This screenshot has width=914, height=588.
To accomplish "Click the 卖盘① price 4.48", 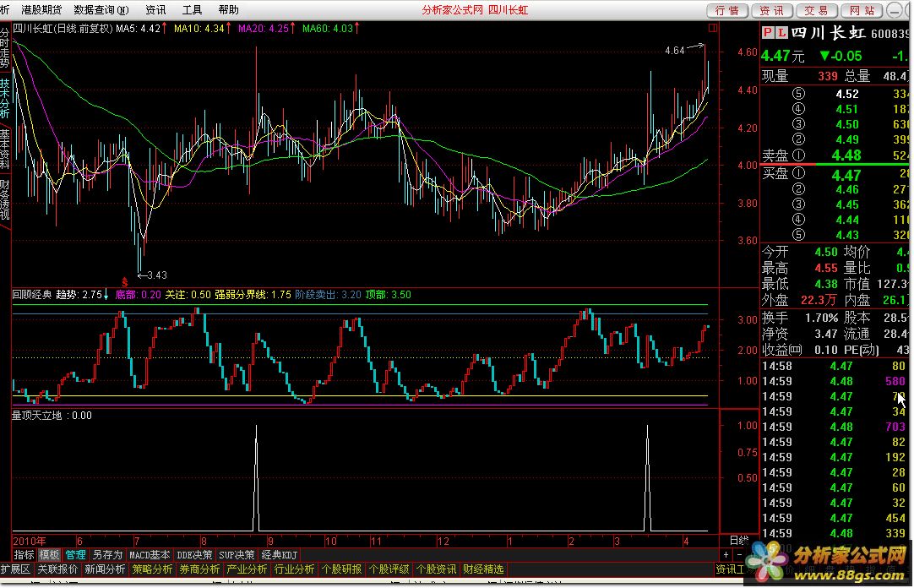I will click(x=846, y=155).
